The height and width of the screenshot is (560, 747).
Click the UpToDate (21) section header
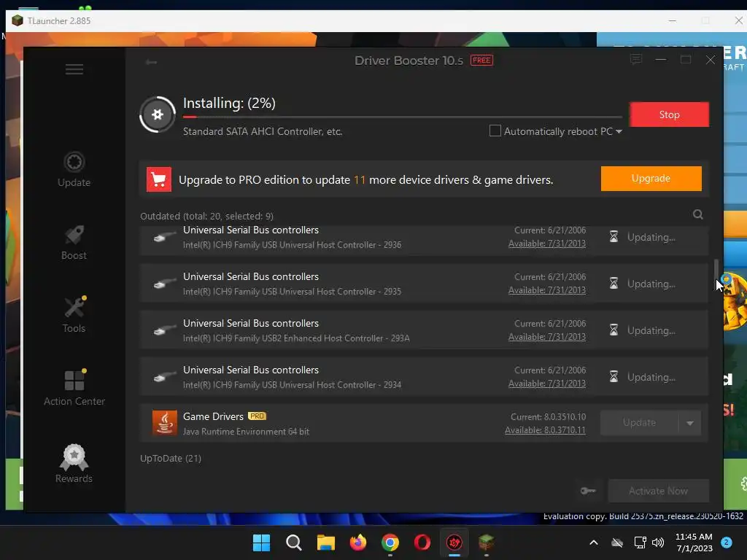click(x=171, y=458)
